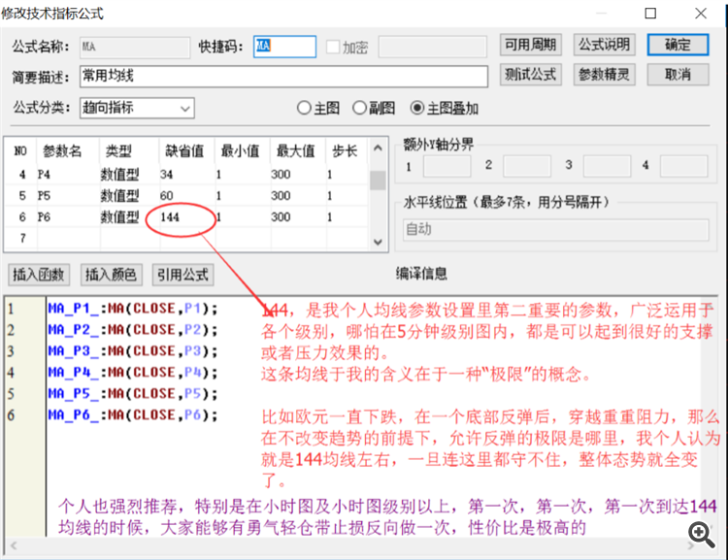Click the 缺省值 column header
Image resolution: width=728 pixels, height=560 pixels.
click(184, 150)
